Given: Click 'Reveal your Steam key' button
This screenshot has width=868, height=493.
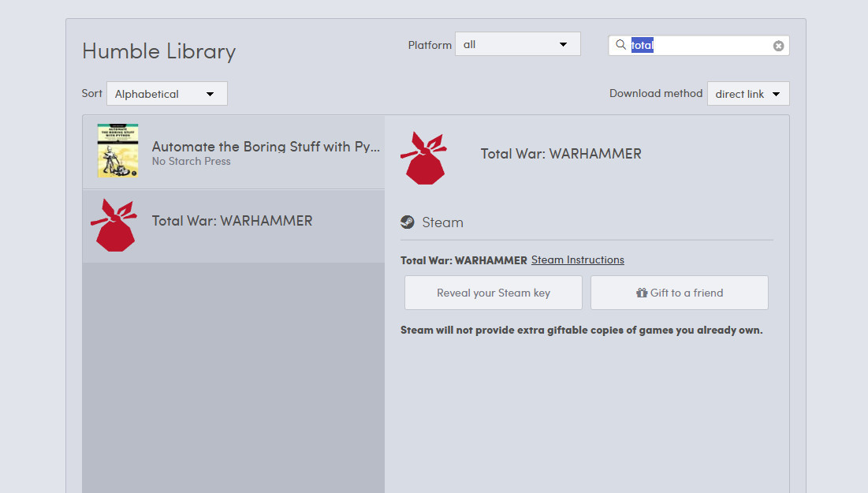Looking at the screenshot, I should tap(494, 293).
